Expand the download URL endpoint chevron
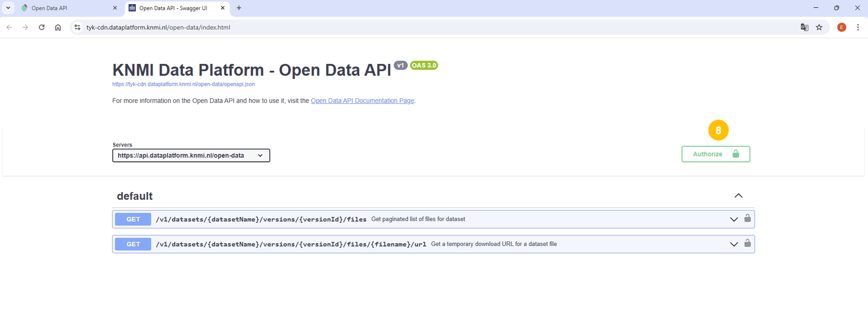868x331 pixels. click(733, 245)
